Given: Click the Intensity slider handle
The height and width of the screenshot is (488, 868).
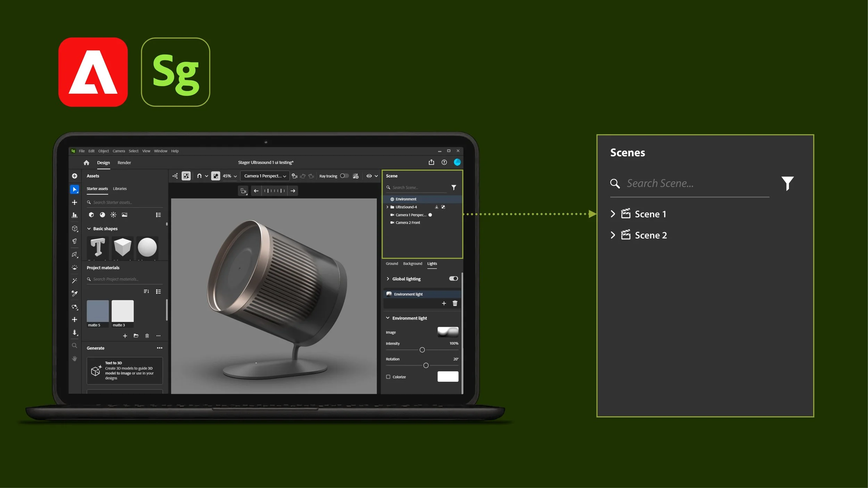Looking at the screenshot, I should click(x=422, y=350).
